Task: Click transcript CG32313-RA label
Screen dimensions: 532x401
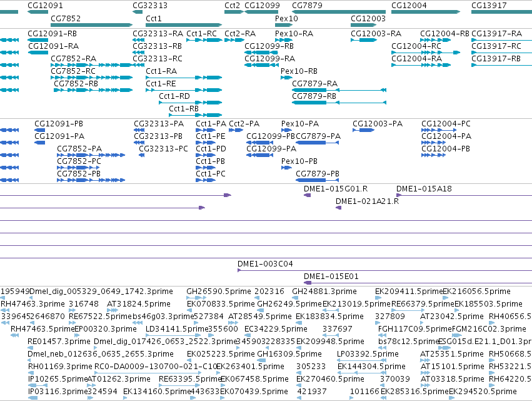Action: (x=158, y=34)
